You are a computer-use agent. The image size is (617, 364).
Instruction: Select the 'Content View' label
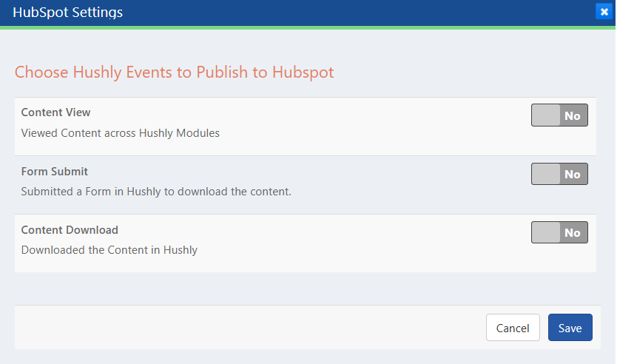(55, 112)
